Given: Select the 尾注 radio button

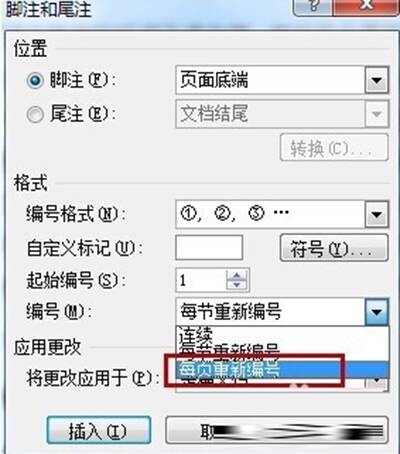Looking at the screenshot, I should coord(35,114).
